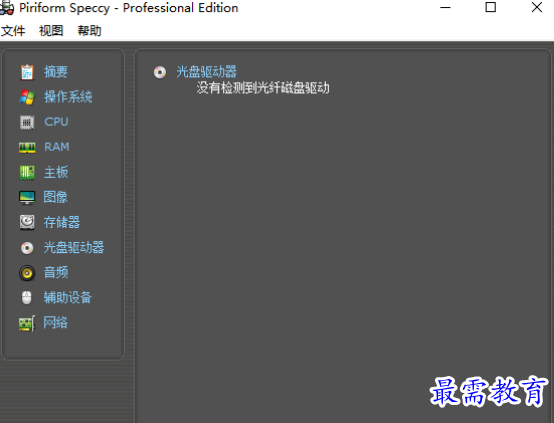The image size is (554, 423).
Task: Select the 图像 section label
Action: pos(55,197)
